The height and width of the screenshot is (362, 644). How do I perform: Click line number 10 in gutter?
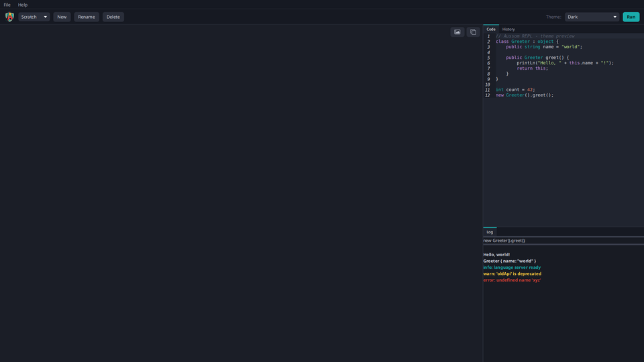click(x=488, y=84)
